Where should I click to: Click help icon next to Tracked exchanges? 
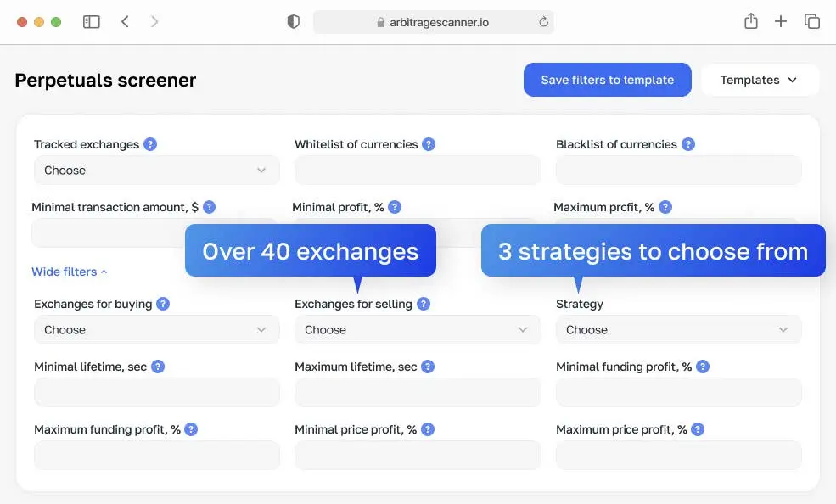[x=150, y=144]
